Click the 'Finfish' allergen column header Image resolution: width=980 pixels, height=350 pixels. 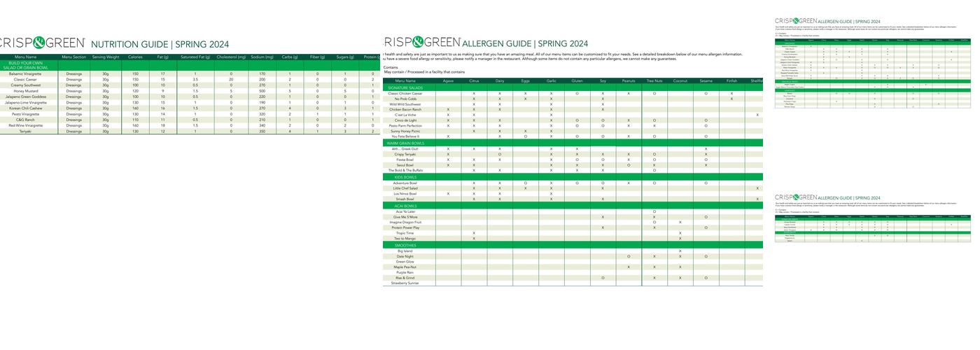[731, 81]
